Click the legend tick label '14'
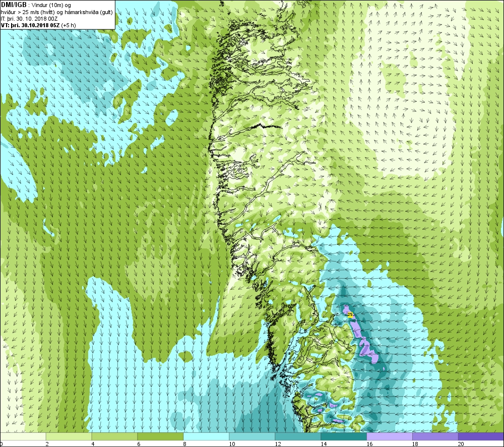Viewport: 504px width, 447px height. pos(324,444)
